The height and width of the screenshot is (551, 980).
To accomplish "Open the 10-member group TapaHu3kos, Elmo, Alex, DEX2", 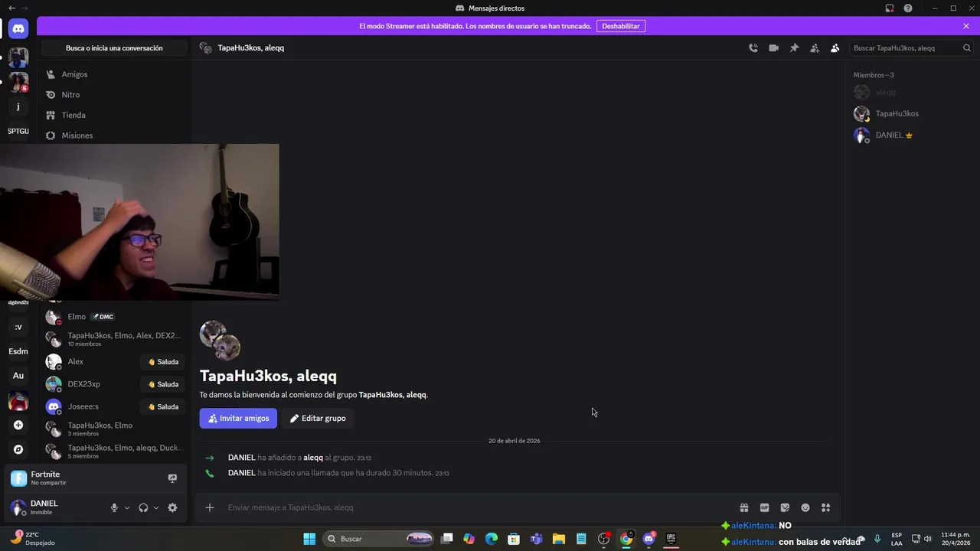I will pos(114,339).
